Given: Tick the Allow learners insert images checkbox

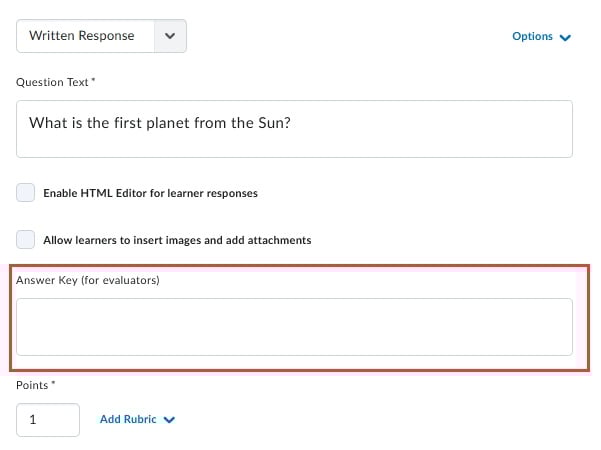Looking at the screenshot, I should tap(26, 240).
